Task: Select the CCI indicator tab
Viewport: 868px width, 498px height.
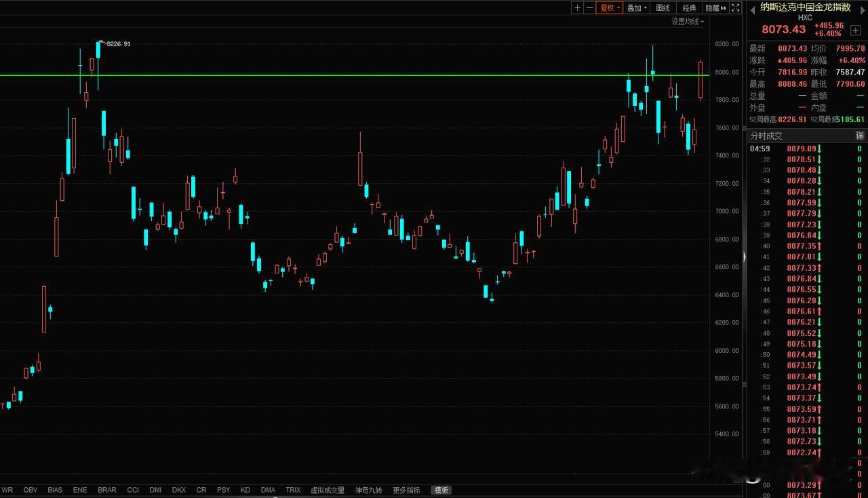Action: 133,490
